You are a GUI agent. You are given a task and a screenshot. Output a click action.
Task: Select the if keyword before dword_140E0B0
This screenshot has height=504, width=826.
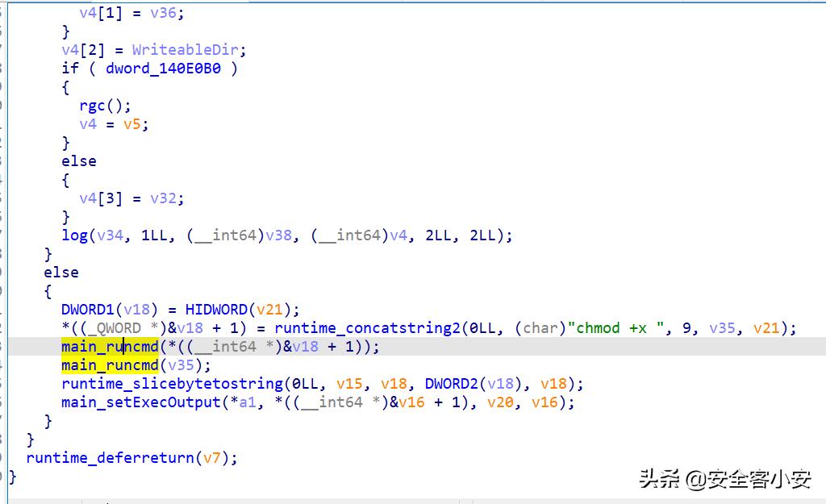pyautogui.click(x=70, y=69)
